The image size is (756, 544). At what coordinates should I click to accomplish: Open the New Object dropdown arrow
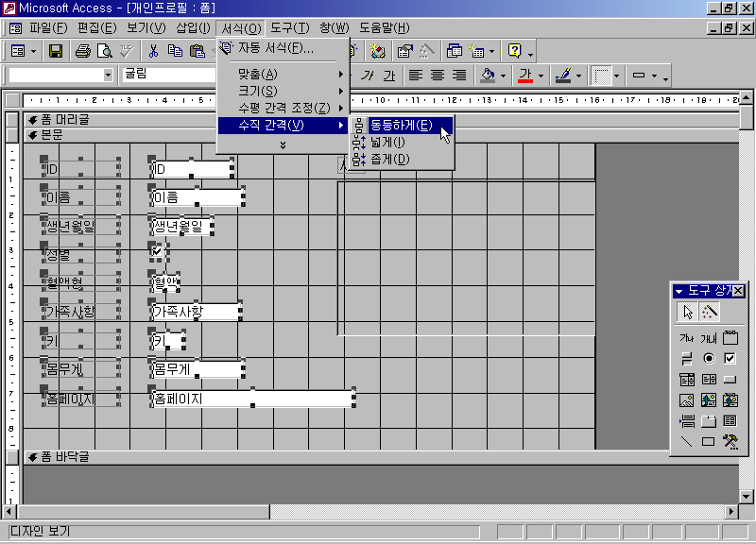tap(491, 51)
